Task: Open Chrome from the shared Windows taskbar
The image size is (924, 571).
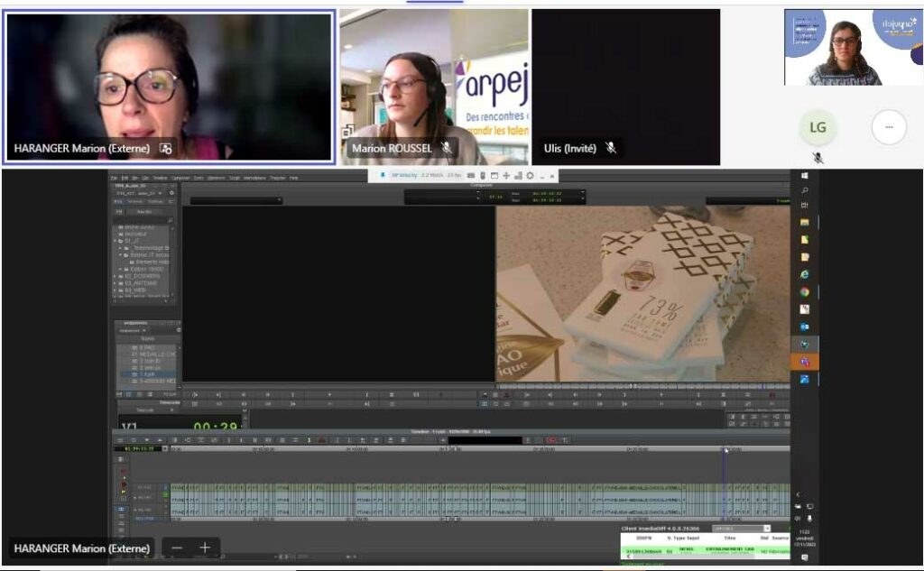Action: point(804,291)
